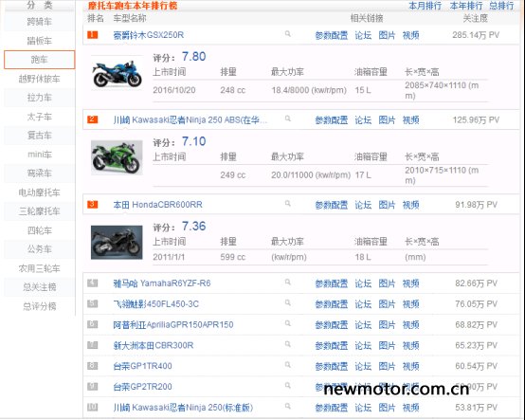Open 论坛 for 豪爵铃木GSX250R
The image size is (525, 420).
(x=363, y=35)
